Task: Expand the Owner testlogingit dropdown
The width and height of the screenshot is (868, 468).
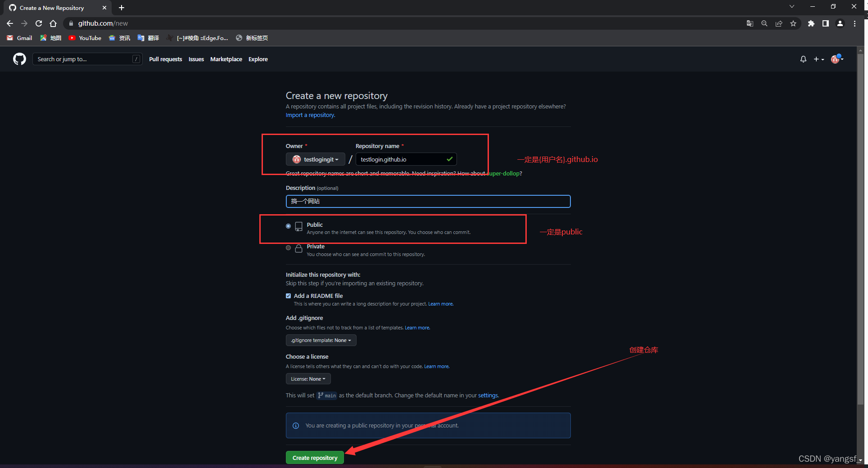Action: pos(316,159)
